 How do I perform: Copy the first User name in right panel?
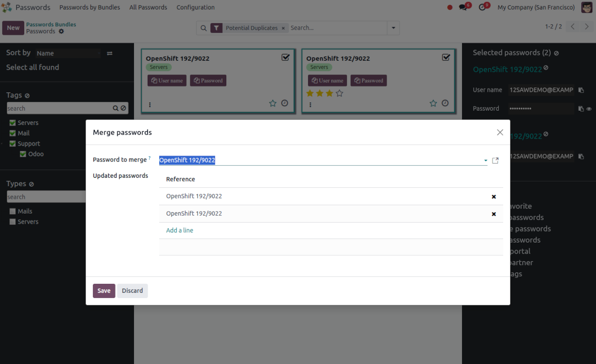click(x=581, y=90)
